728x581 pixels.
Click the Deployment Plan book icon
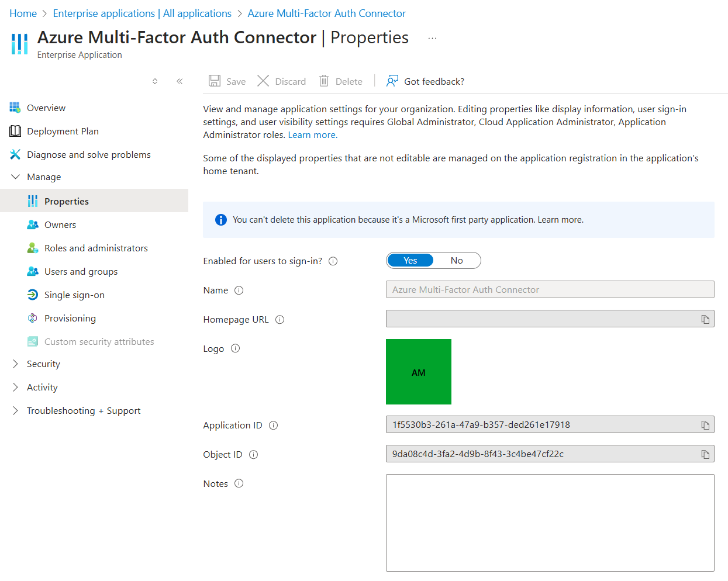[15, 131]
